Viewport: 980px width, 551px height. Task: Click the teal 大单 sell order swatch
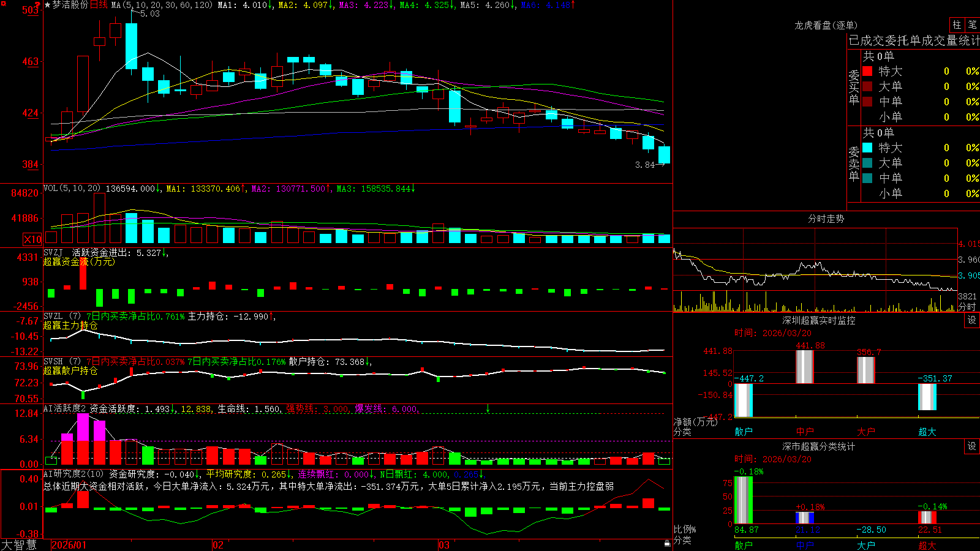tap(867, 163)
